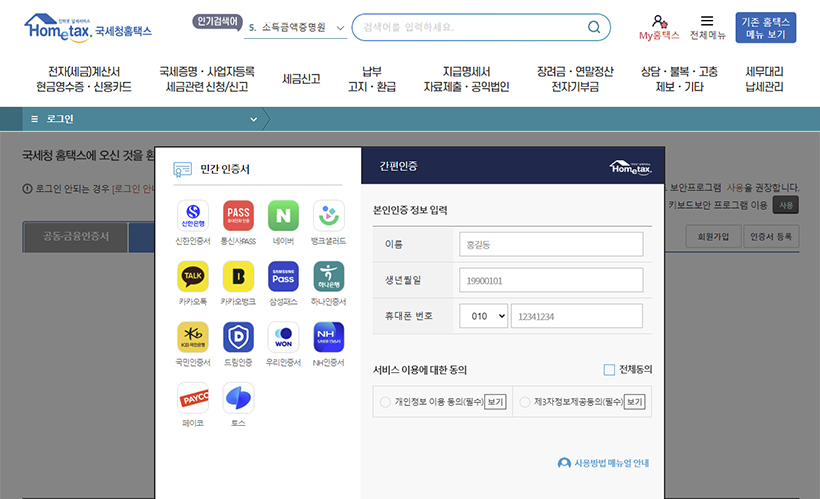Choose 카카오뱅크 certificate icon
The height and width of the screenshot is (499, 820).
tap(238, 276)
